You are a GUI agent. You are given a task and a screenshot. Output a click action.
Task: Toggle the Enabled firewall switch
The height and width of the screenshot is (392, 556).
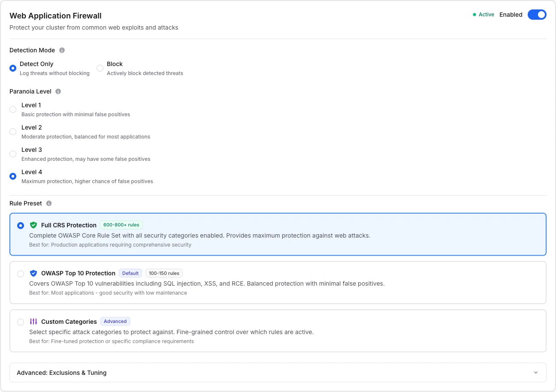coord(537,15)
